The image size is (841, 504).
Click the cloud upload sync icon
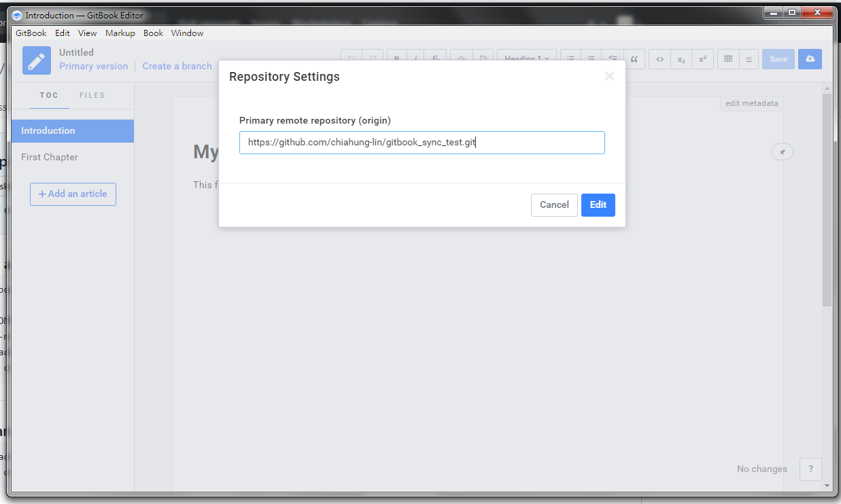coord(810,59)
